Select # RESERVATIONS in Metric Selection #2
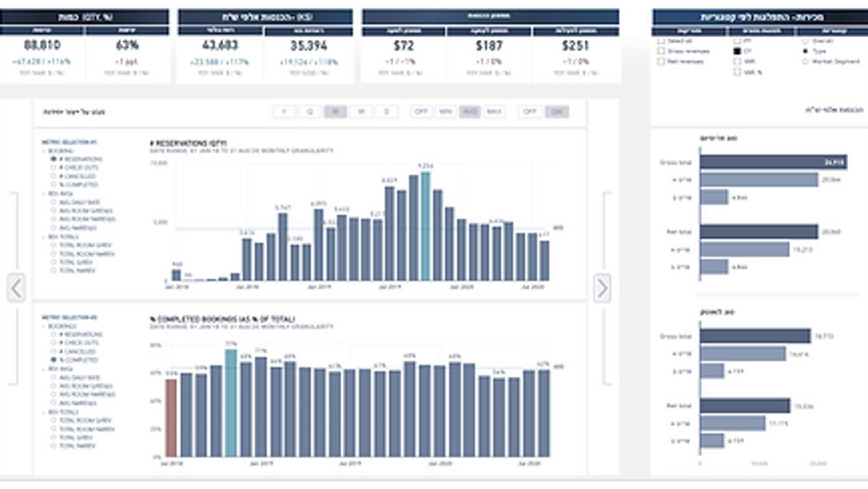868x489 pixels. pos(54,334)
